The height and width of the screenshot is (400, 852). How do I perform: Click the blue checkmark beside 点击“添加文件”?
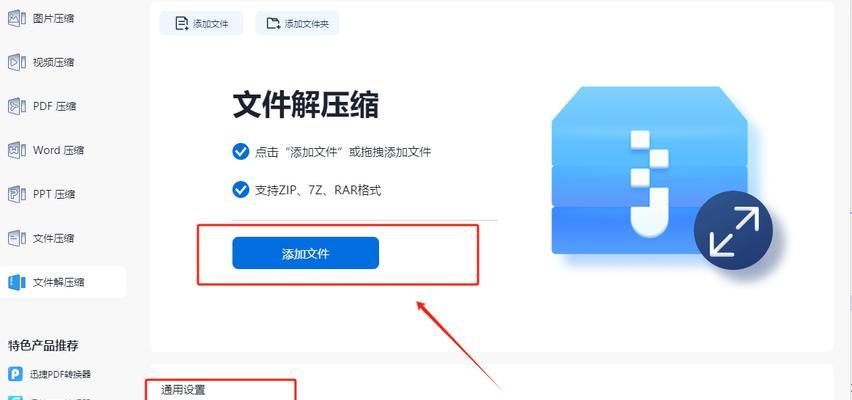(x=240, y=152)
